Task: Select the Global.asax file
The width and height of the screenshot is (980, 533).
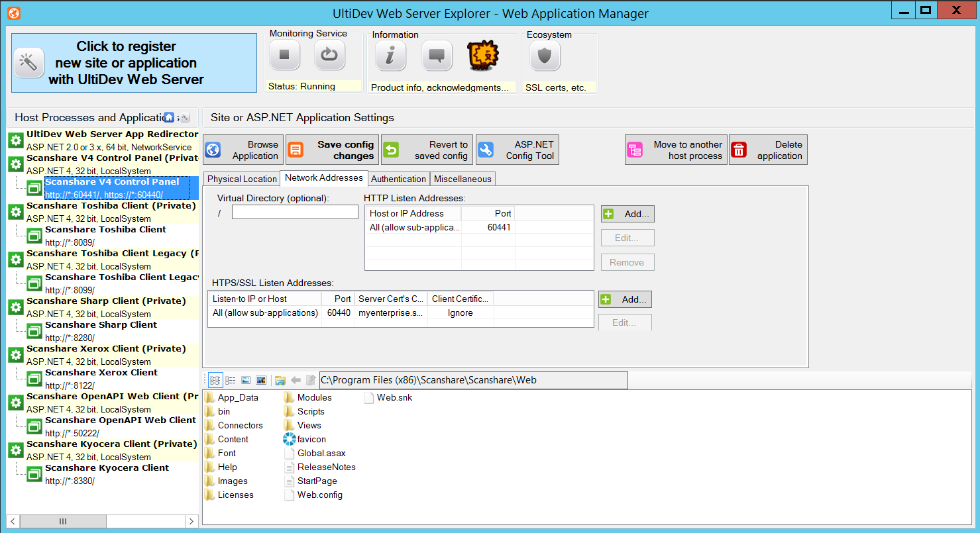Action: 315,453
